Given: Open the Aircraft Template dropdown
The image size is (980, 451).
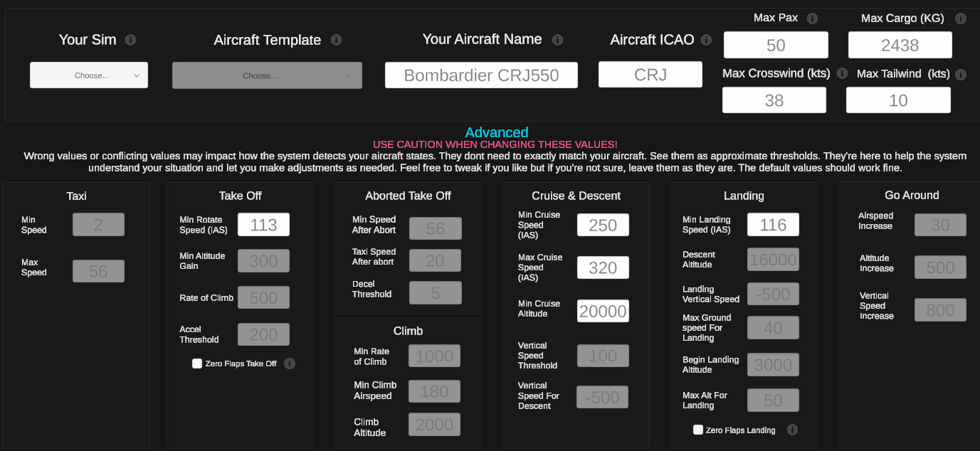Looking at the screenshot, I should [x=267, y=75].
